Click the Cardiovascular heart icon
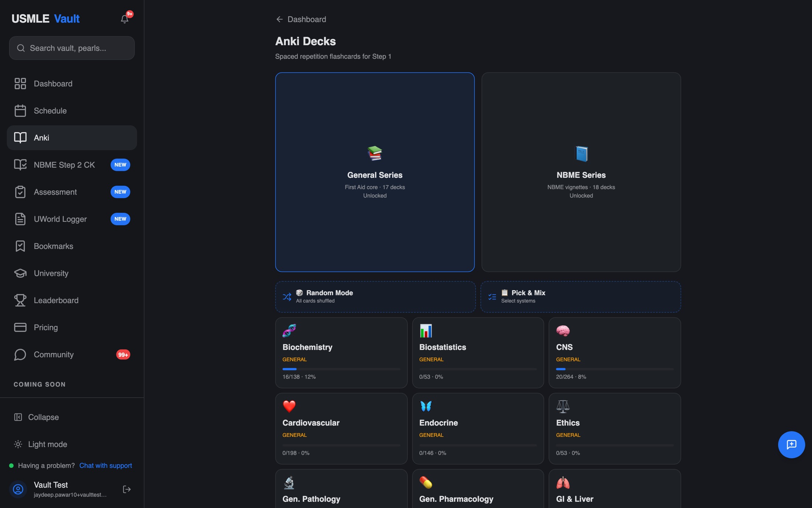Viewport: 812px width, 508px height. tap(289, 406)
